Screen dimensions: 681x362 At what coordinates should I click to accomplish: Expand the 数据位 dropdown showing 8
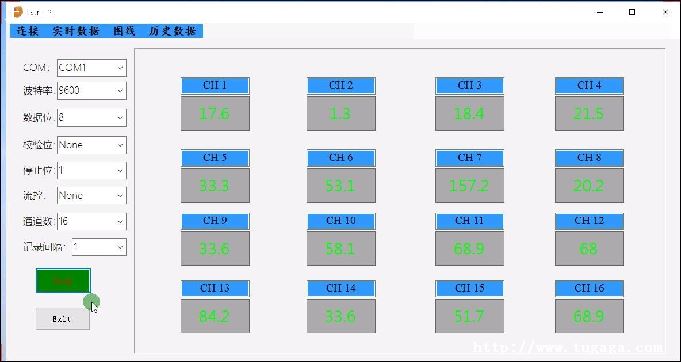point(92,118)
